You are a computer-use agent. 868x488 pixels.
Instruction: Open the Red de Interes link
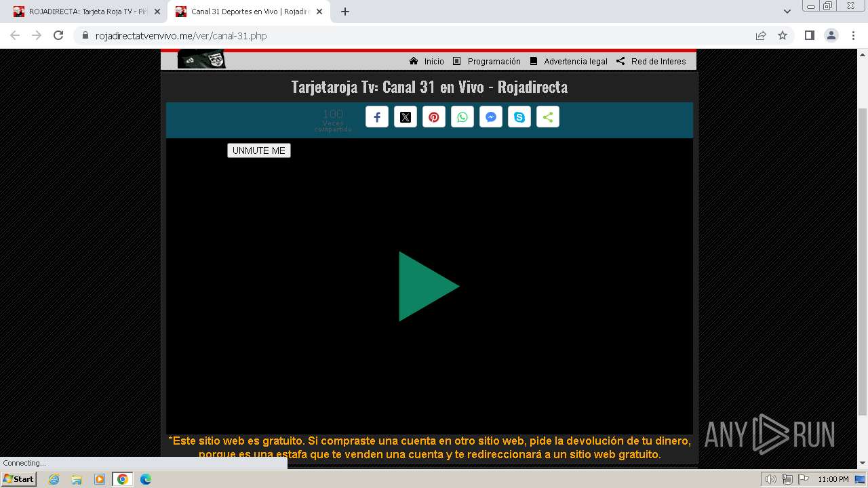(651, 61)
